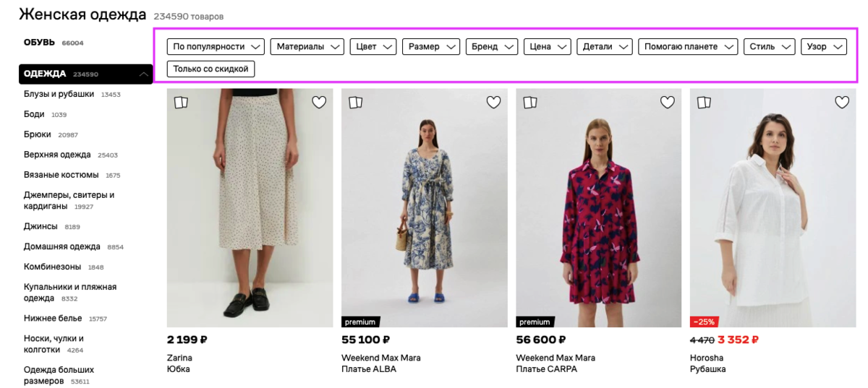This screenshot has height=388, width=868.
Task: Open the "Верхняя одежда" subcategory link
Action: [x=57, y=155]
